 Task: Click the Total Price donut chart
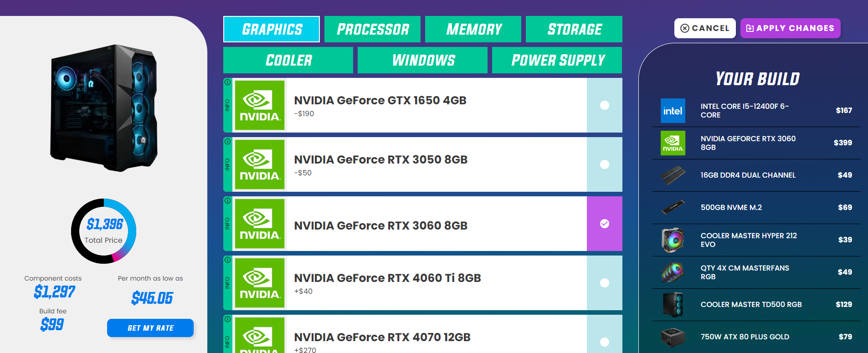[103, 231]
